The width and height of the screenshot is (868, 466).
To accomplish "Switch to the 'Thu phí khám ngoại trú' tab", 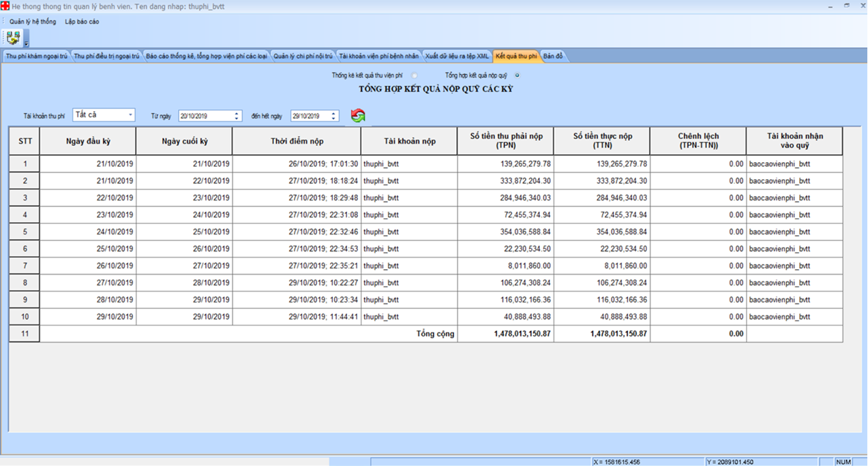I will (x=37, y=56).
